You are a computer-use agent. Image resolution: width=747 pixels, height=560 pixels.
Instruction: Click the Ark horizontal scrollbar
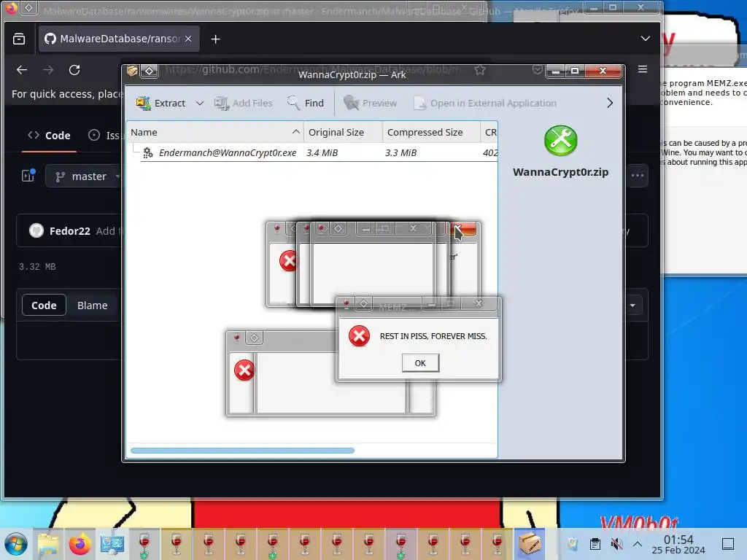point(242,451)
